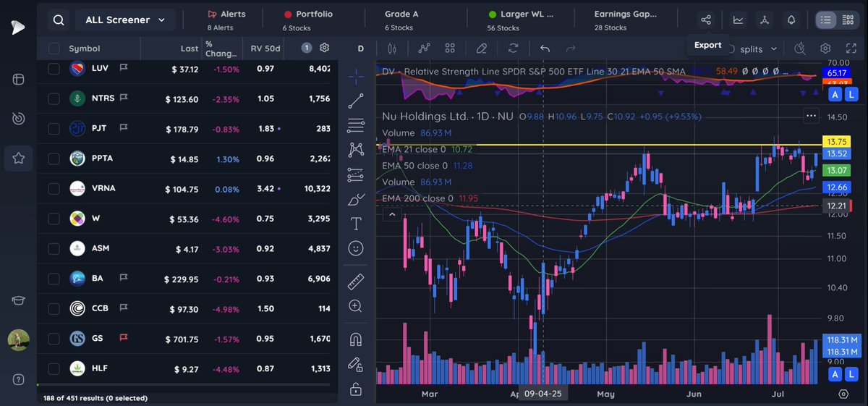This screenshot has height=406, width=868.
Task: Collapse the indicator legend chevron
Action: click(x=391, y=214)
